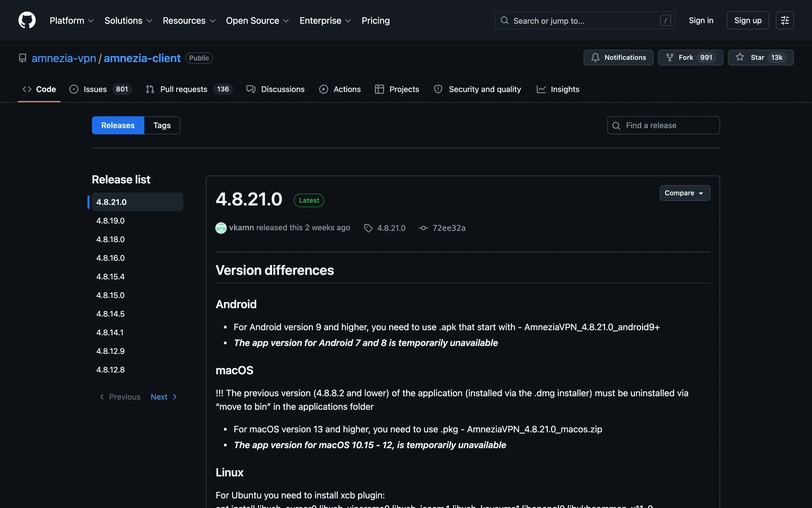Click the Notifications button
This screenshot has height=508, width=812.
tap(618, 58)
